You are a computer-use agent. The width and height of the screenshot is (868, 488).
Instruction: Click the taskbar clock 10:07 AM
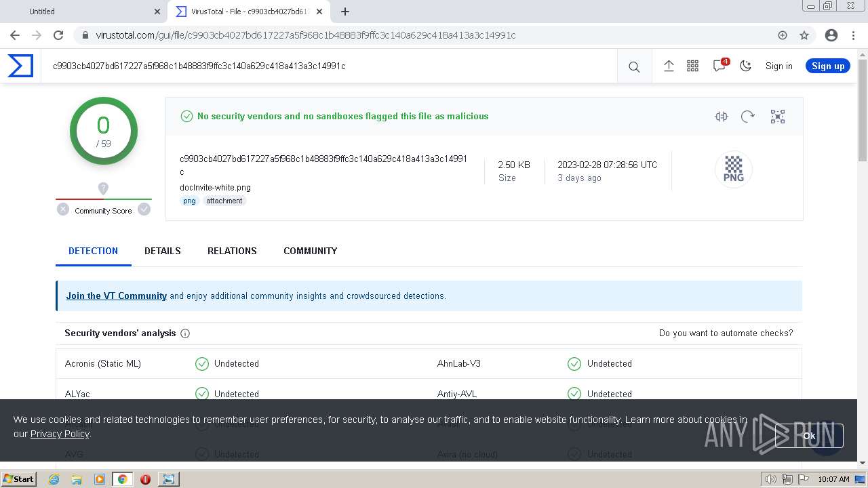click(833, 479)
